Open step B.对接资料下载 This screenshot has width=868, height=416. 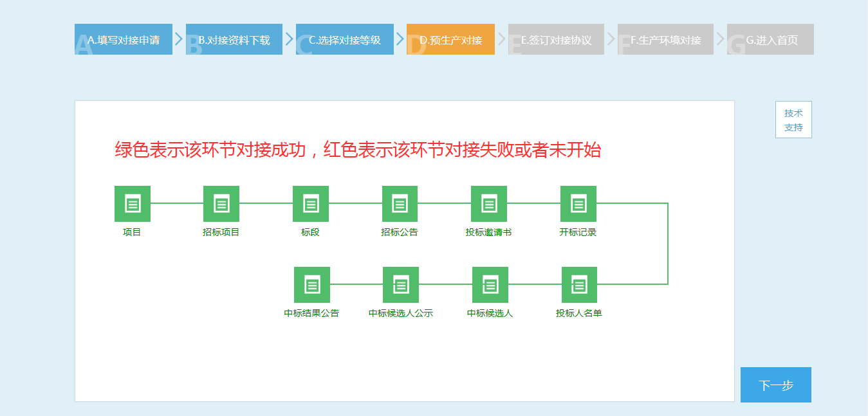(x=234, y=39)
